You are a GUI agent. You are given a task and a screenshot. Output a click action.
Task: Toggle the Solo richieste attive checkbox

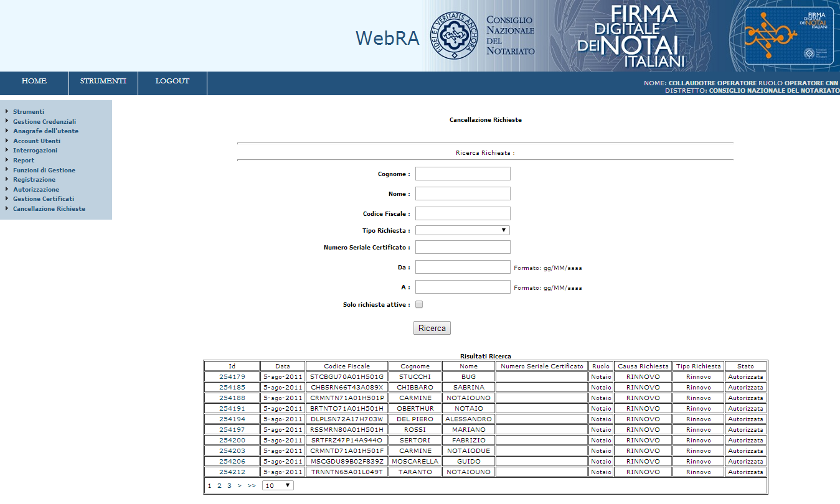[x=419, y=304]
